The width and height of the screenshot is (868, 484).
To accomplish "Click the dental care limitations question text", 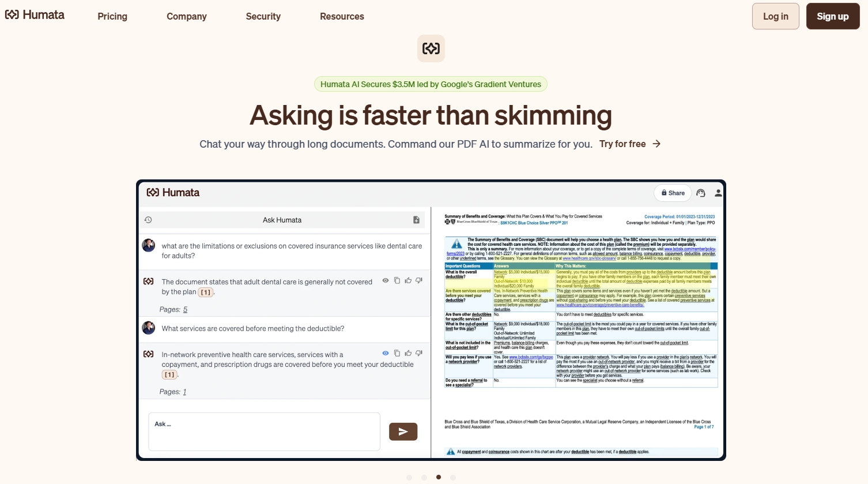I will point(292,251).
